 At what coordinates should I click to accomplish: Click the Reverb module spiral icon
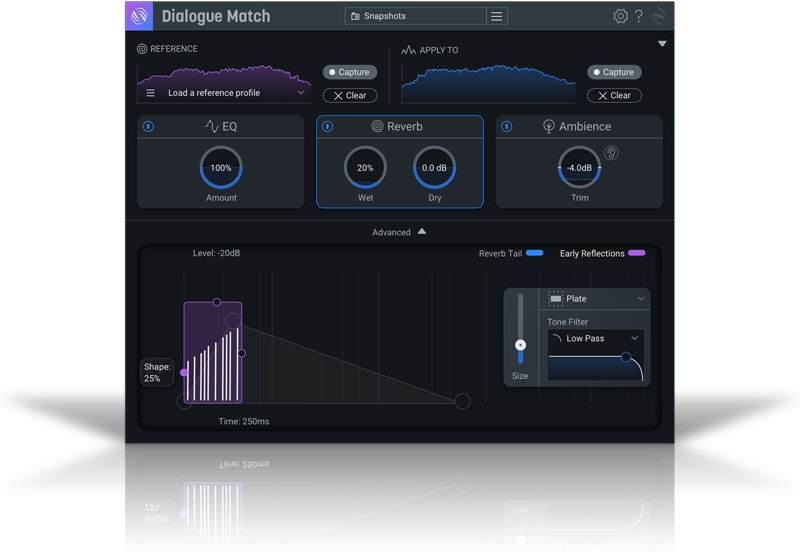(377, 127)
